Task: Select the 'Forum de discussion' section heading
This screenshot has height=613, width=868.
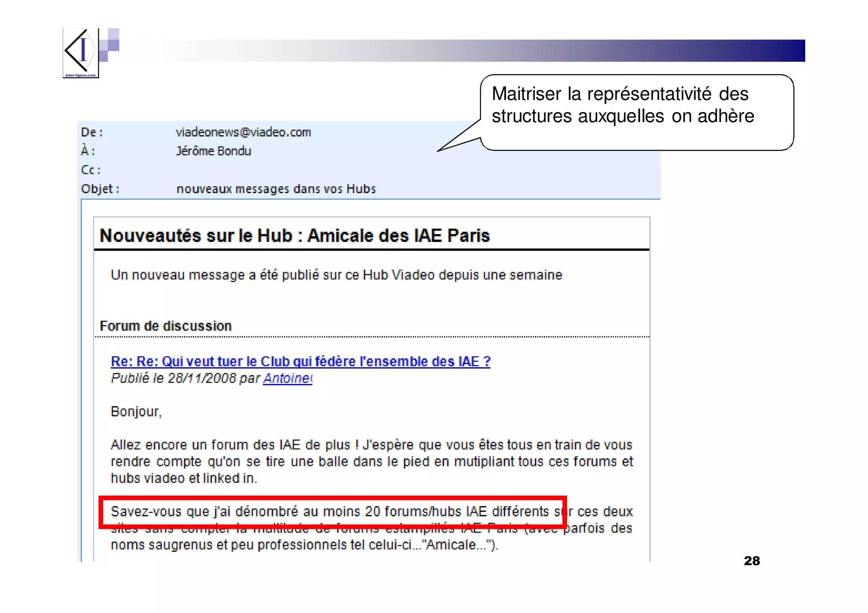Action: click(x=165, y=326)
